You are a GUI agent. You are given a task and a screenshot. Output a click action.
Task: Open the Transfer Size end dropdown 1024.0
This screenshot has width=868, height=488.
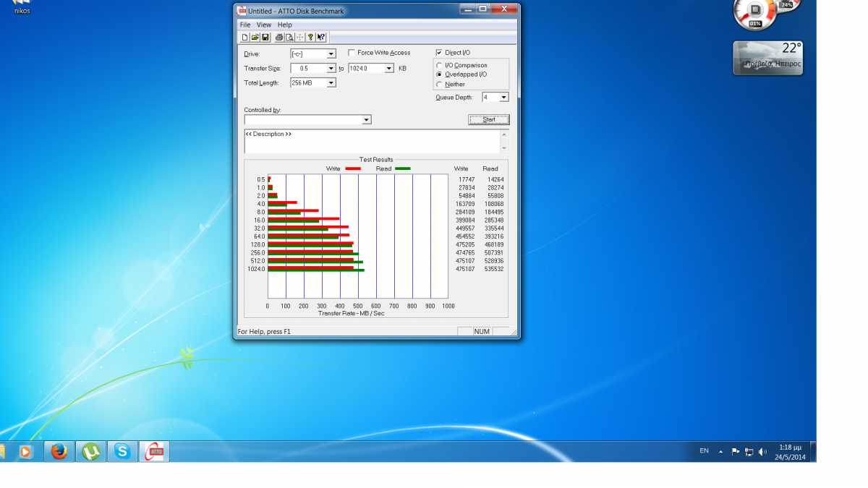tap(389, 69)
